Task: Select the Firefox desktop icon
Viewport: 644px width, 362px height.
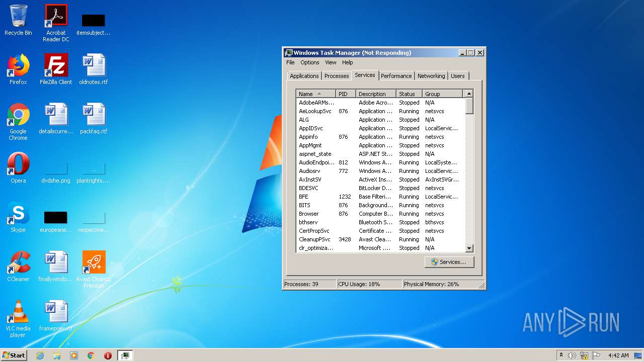Action: tap(18, 69)
